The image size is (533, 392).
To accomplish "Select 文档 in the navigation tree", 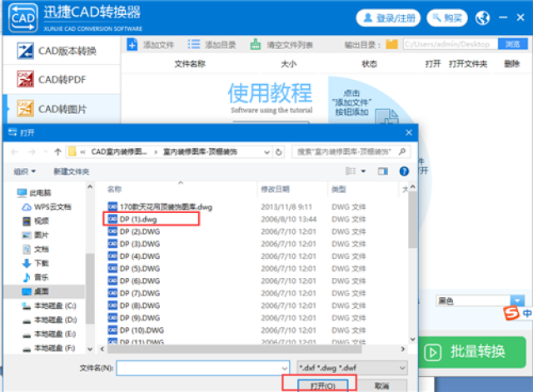I will (36, 250).
